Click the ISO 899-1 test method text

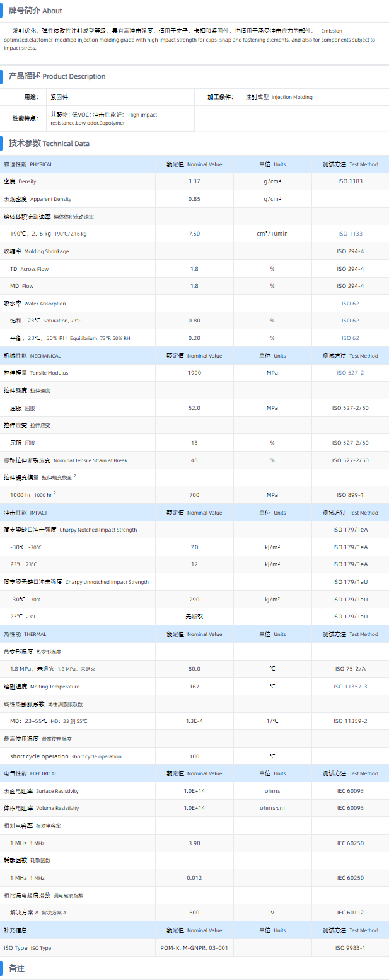(350, 495)
